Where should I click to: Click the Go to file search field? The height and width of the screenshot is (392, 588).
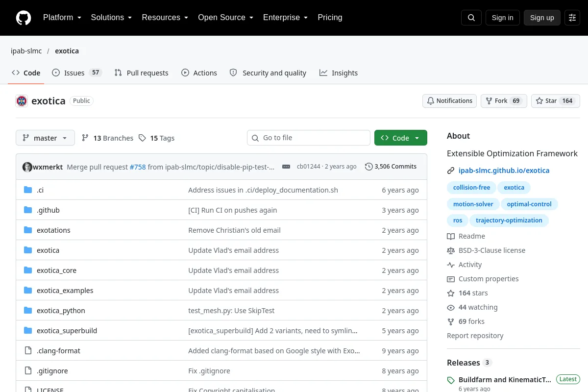[x=309, y=138]
